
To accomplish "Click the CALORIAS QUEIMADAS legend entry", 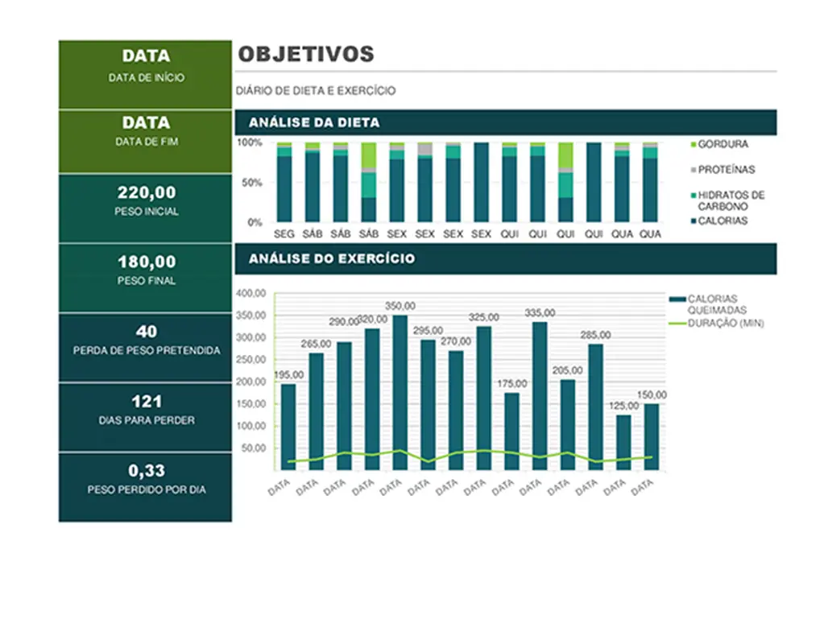I will click(x=716, y=304).
